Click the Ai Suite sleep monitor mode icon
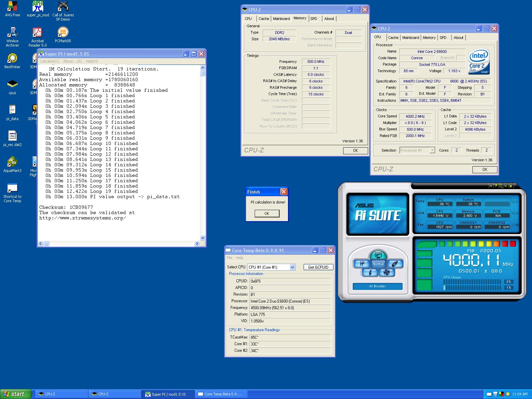532x399 pixels. 378,255
